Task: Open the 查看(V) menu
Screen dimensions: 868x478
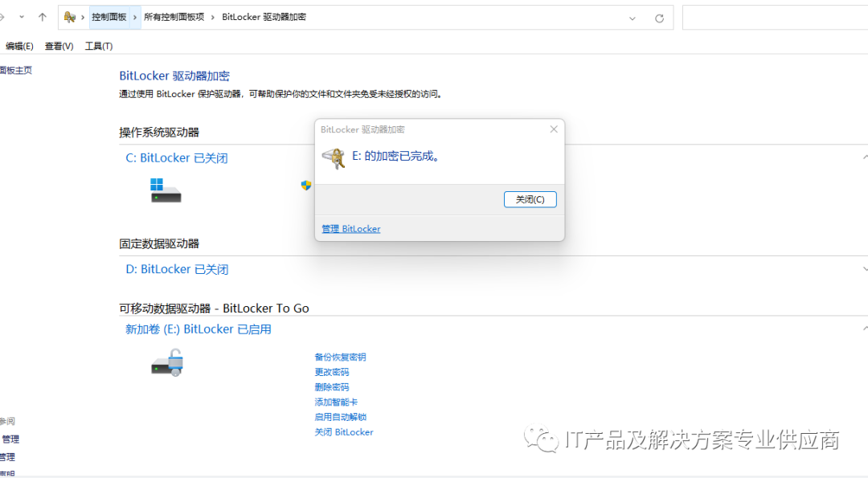Action: 59,46
